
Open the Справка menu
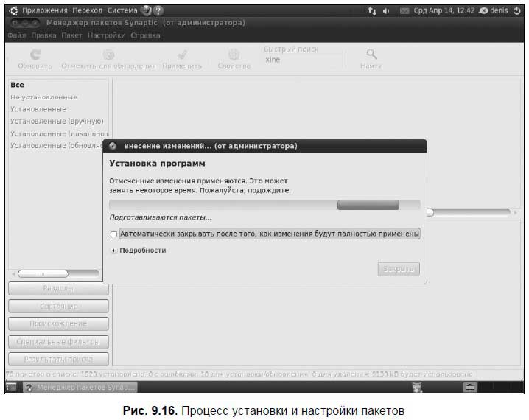[x=145, y=35]
